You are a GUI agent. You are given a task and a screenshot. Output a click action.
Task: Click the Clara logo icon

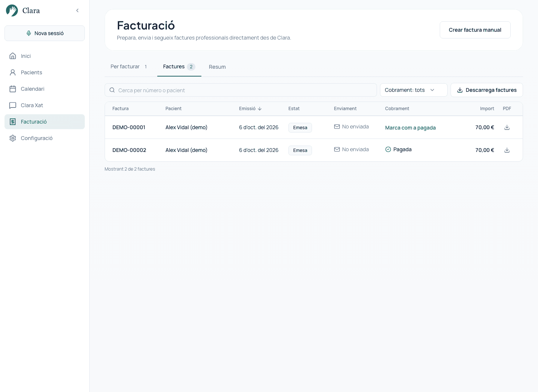[x=12, y=10]
